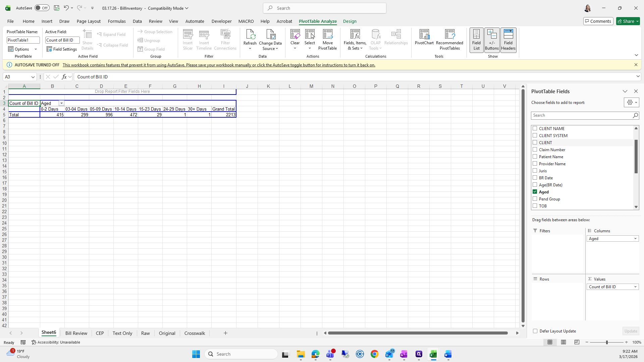
Task: Toggle the AutoSave switch
Action: (x=42, y=8)
